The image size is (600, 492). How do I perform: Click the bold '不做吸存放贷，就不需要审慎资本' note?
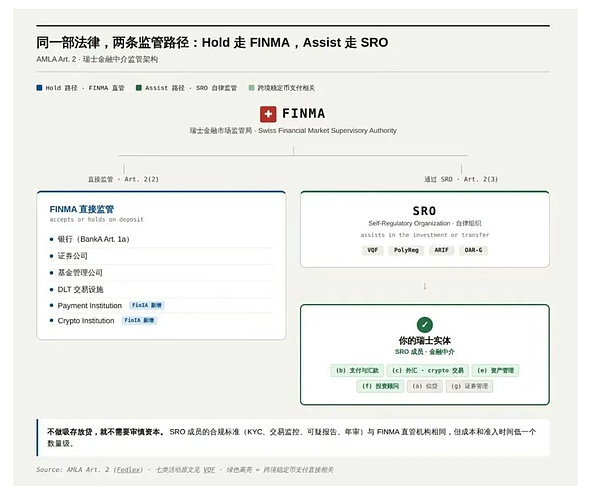pyautogui.click(x=106, y=432)
